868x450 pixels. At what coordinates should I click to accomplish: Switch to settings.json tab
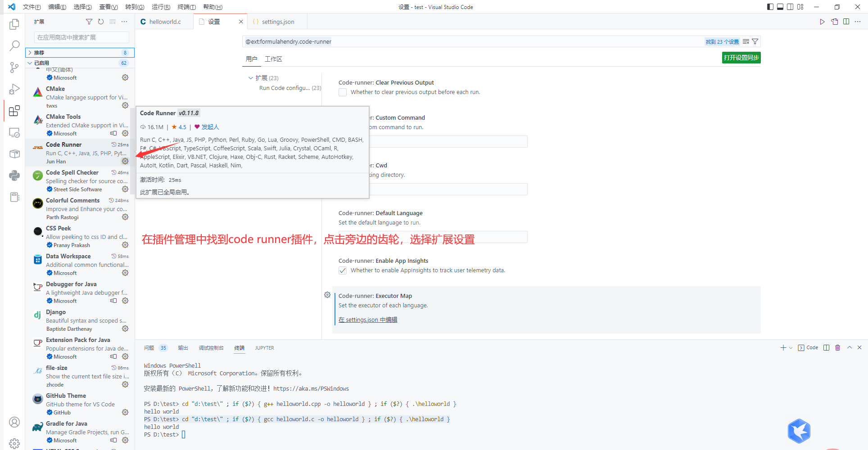pos(278,22)
